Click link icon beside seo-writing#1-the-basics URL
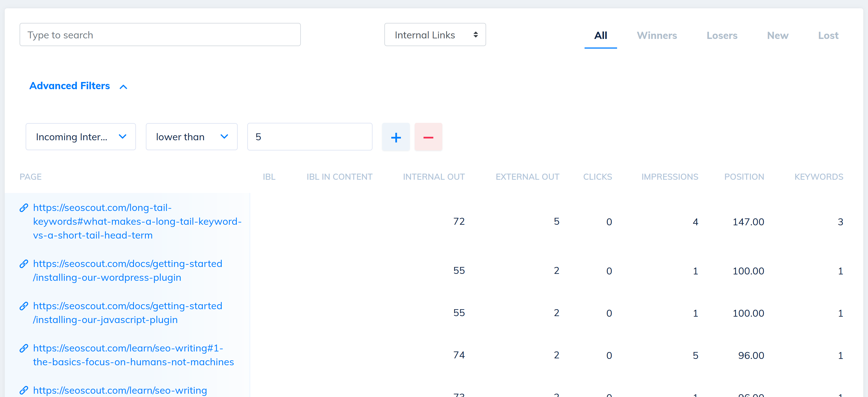868x397 pixels. coord(24,348)
